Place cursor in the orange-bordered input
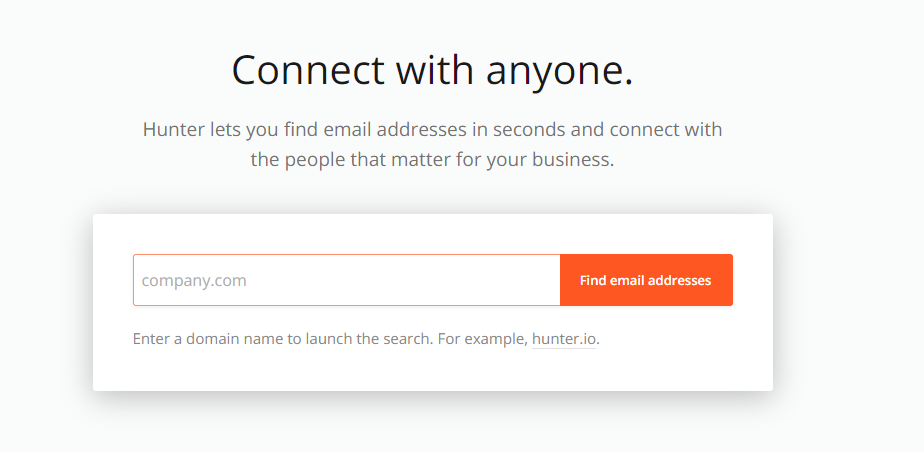This screenshot has height=452, width=924. click(346, 280)
